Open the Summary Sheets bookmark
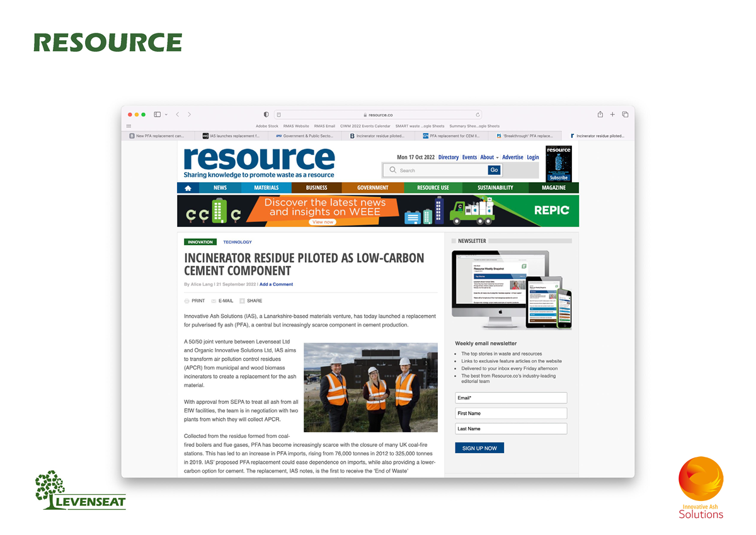Screen dimensions: 756x535 point(474,126)
